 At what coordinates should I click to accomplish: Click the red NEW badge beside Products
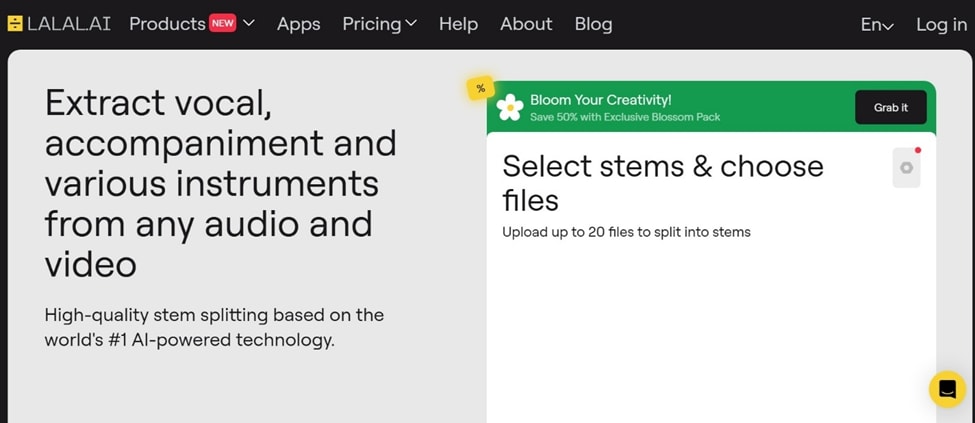point(223,24)
